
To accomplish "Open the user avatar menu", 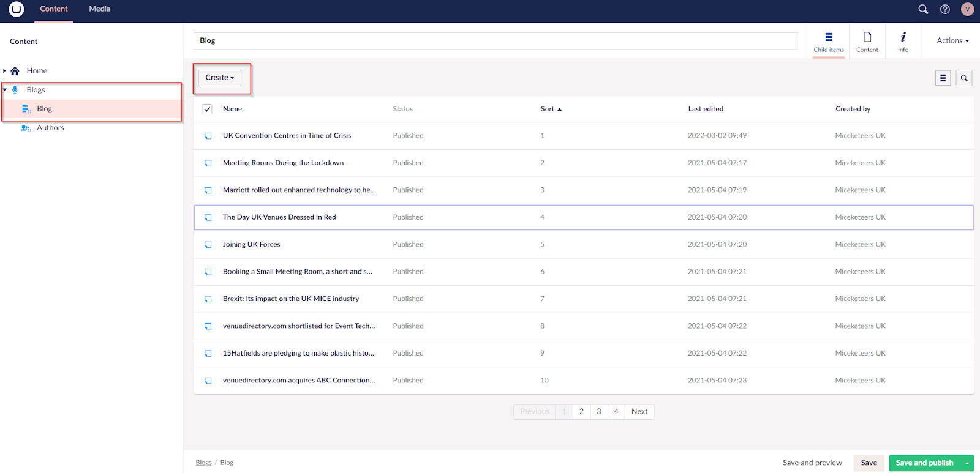I will pyautogui.click(x=968, y=9).
